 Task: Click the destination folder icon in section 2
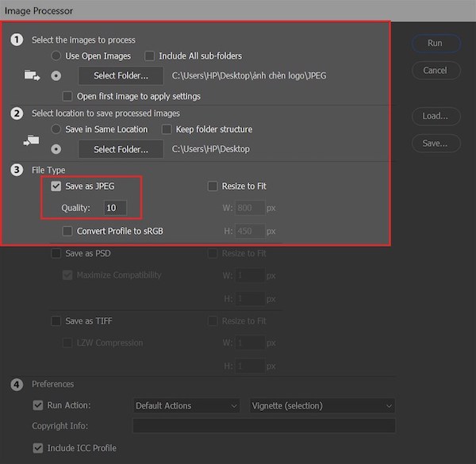(x=32, y=140)
